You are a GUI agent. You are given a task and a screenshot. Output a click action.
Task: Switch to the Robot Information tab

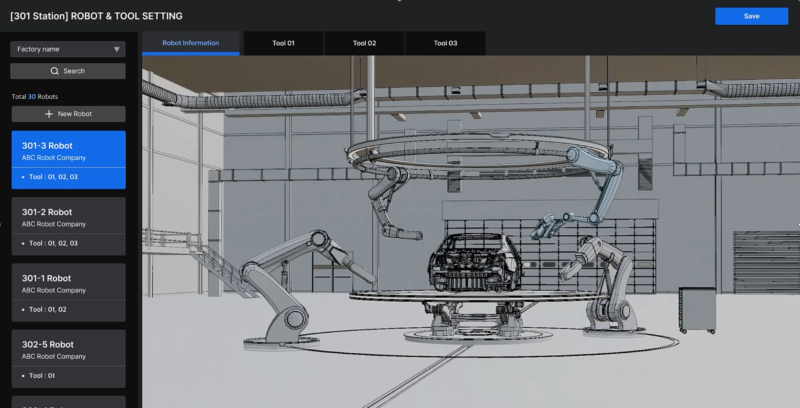click(x=191, y=43)
